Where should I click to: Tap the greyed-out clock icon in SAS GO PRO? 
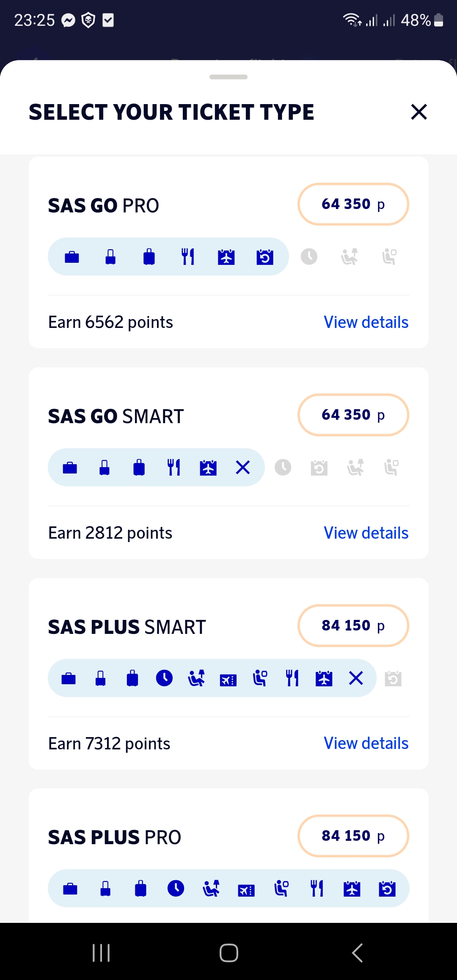coord(309,257)
